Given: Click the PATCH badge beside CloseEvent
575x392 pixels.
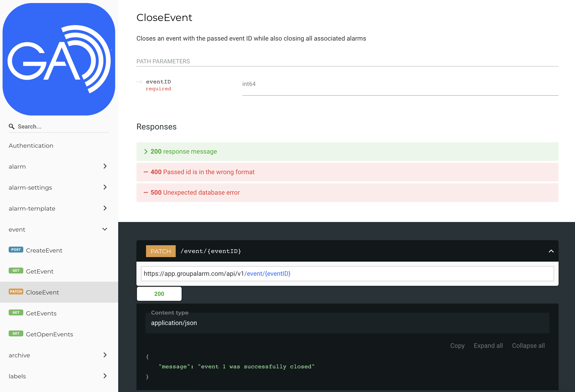Looking at the screenshot, I should [x=16, y=292].
